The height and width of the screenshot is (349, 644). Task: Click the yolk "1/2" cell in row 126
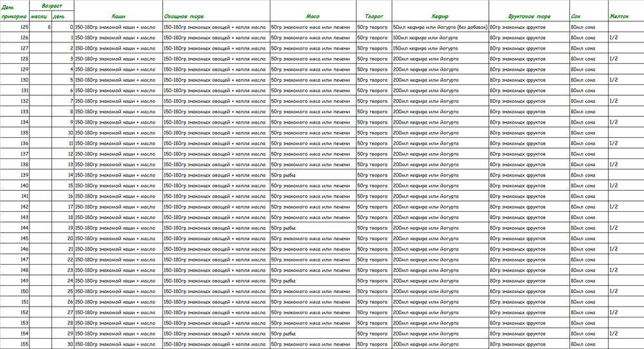624,38
